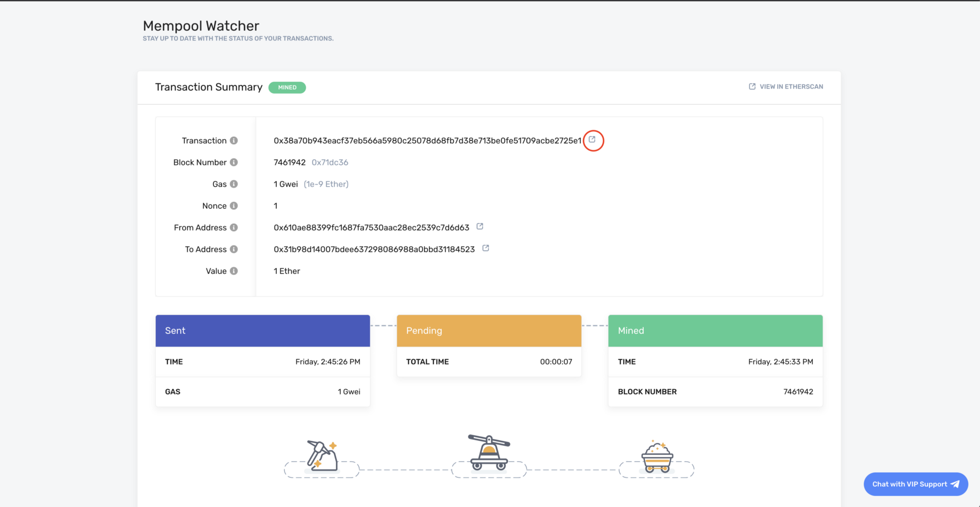Open To Address external link icon

point(486,248)
